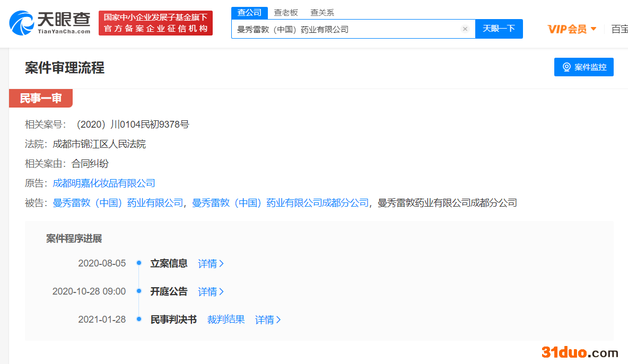
Task: Select the 2021-01-28 timeline dot
Action: 138,319
